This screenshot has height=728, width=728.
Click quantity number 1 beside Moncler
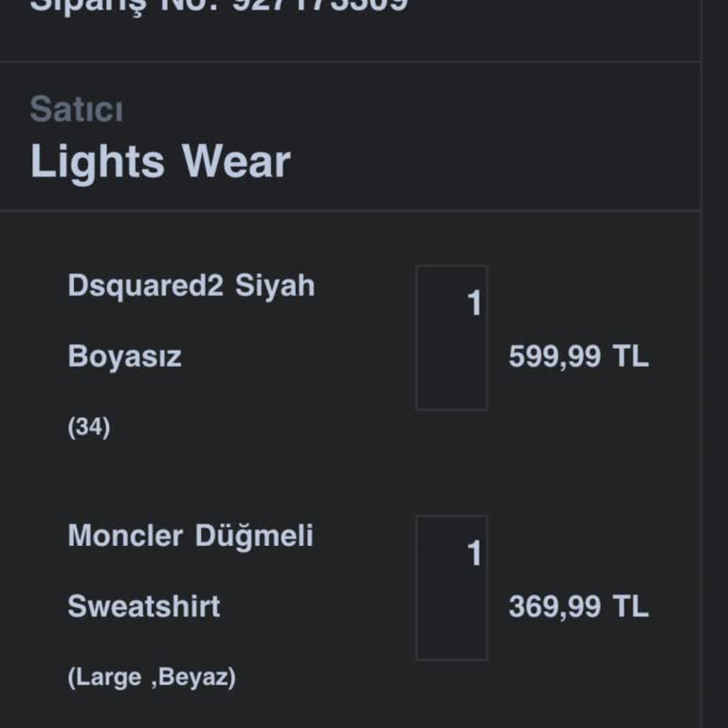point(474,554)
